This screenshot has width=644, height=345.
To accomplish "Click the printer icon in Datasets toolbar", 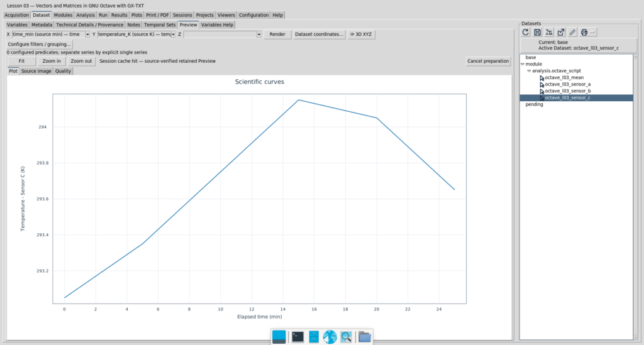I will coord(584,32).
